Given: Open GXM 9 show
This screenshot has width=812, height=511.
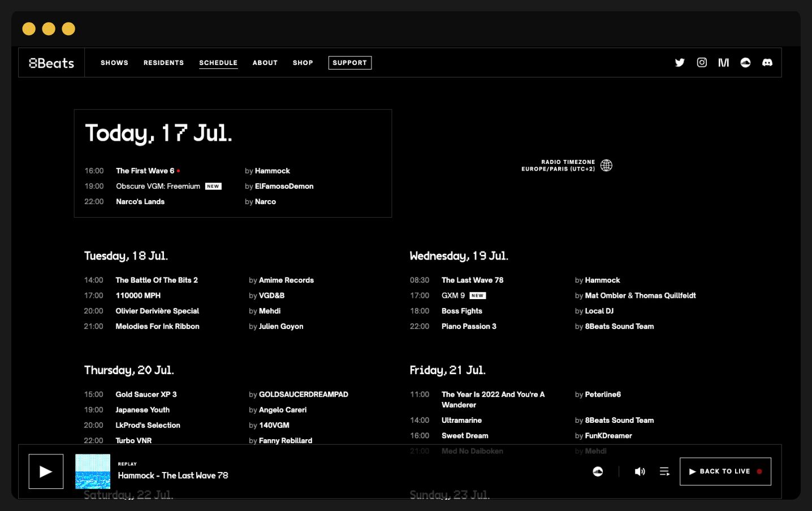Looking at the screenshot, I should point(453,296).
